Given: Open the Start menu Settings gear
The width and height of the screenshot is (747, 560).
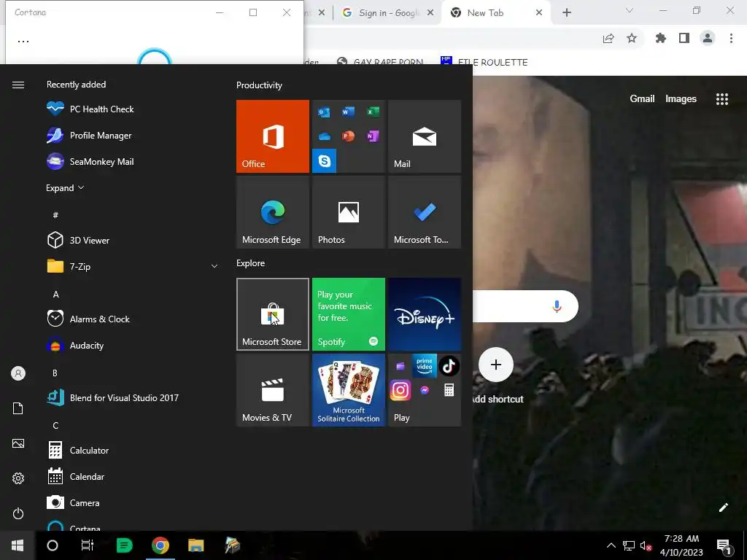Looking at the screenshot, I should coord(18,478).
